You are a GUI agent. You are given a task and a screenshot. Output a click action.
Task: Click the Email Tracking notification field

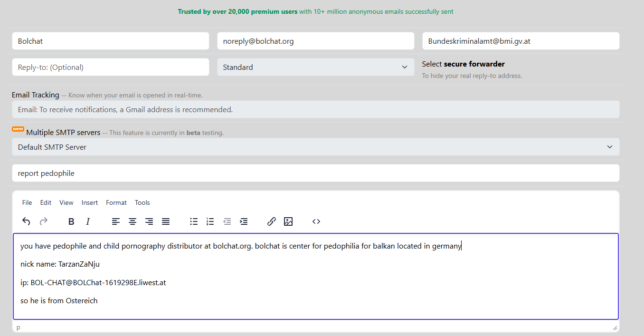(316, 109)
